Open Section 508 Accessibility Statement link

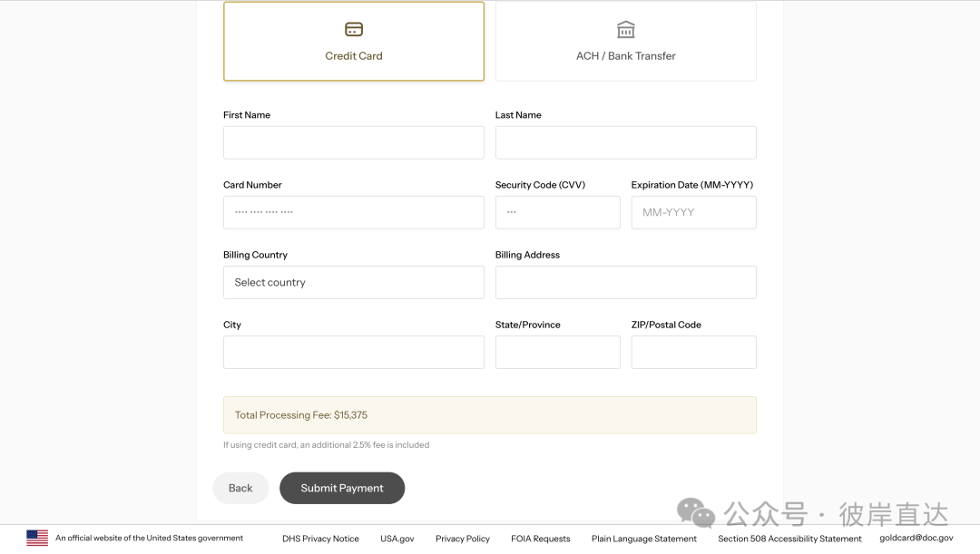[789, 539]
